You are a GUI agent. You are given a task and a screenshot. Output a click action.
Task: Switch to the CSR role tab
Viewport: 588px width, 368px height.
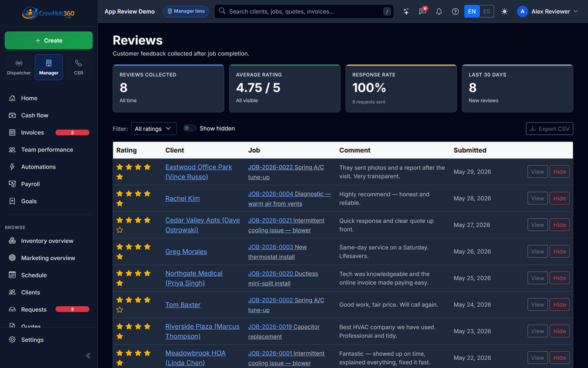pyautogui.click(x=78, y=67)
